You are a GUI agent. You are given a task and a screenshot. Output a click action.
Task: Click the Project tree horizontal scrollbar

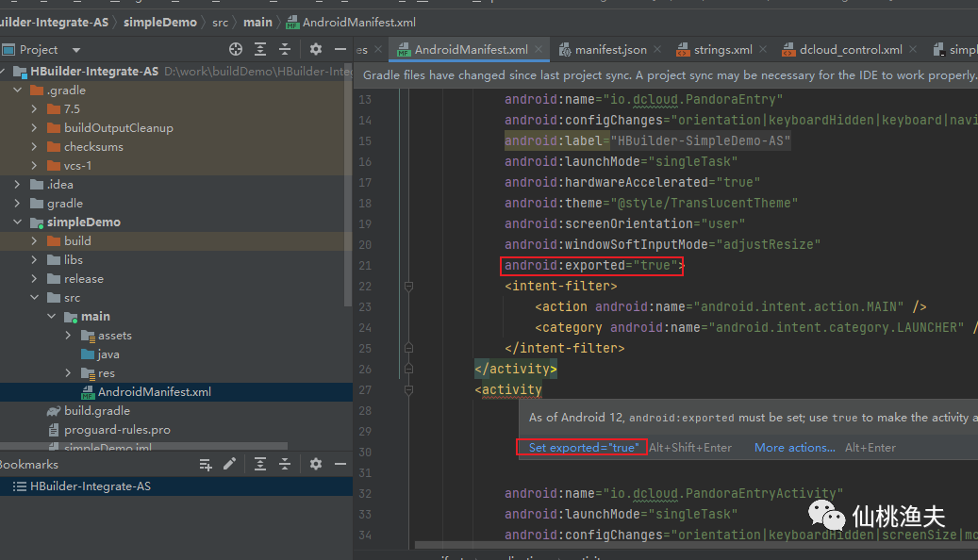tap(143, 446)
